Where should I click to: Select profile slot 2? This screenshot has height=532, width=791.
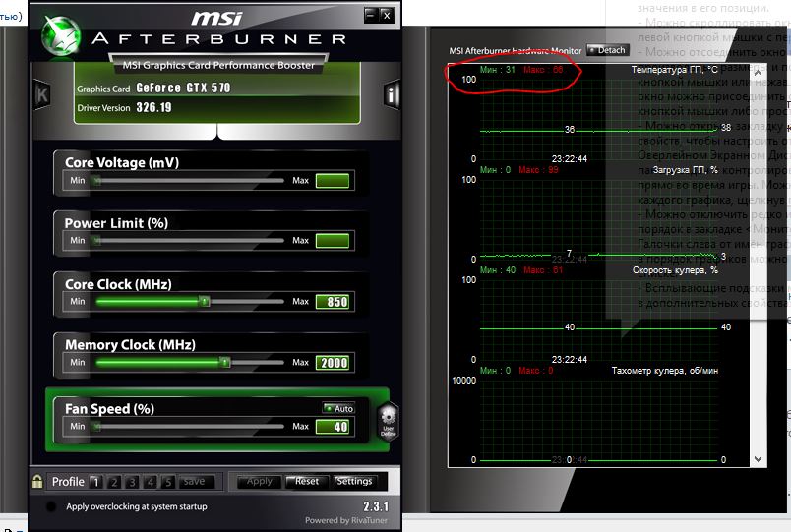[x=114, y=482]
